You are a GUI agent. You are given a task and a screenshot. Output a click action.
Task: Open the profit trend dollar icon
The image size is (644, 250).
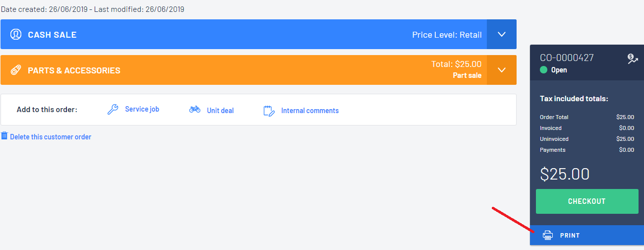[633, 59]
